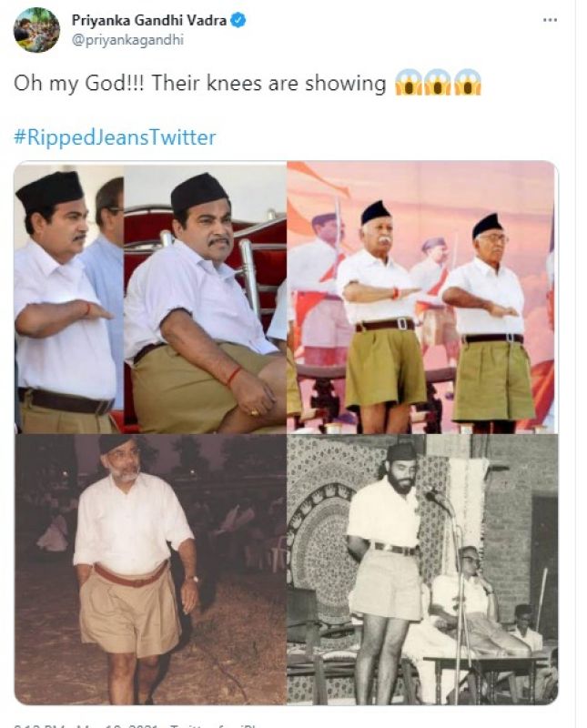Click the last screaming face emoji

click(468, 83)
